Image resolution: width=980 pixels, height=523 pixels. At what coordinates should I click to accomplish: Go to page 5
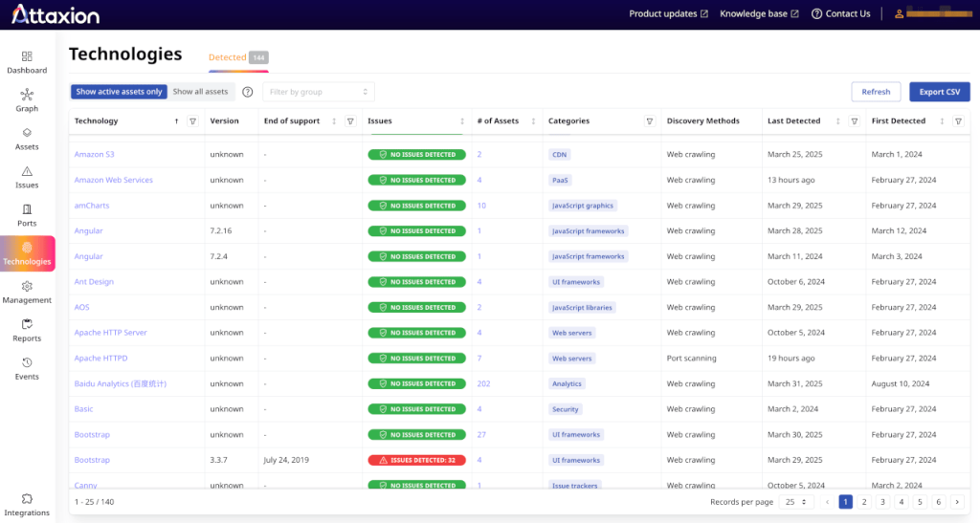pos(920,502)
